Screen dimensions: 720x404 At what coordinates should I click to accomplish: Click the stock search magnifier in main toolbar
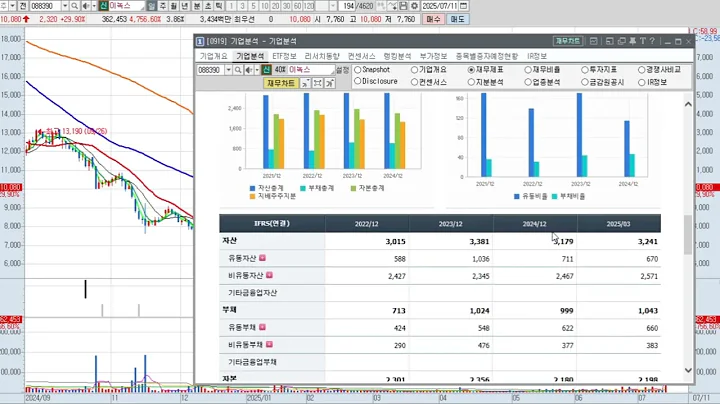pos(74,6)
